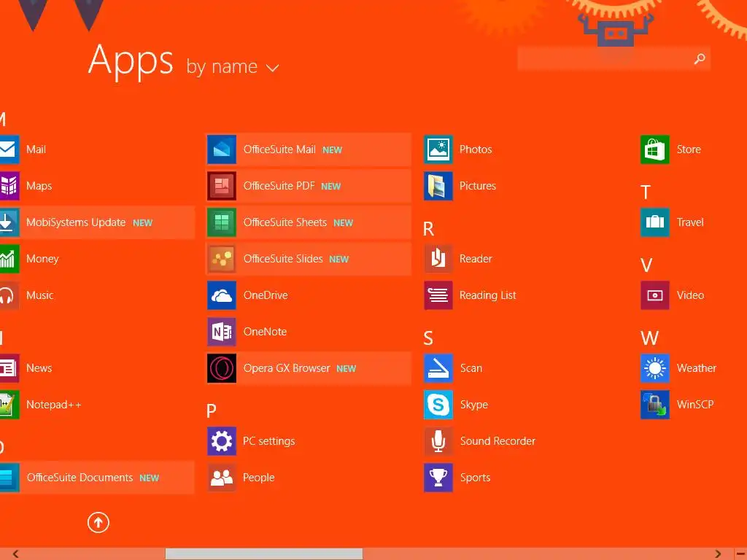This screenshot has height=560, width=747.
Task: Click the search magnifier icon
Action: [x=700, y=58]
